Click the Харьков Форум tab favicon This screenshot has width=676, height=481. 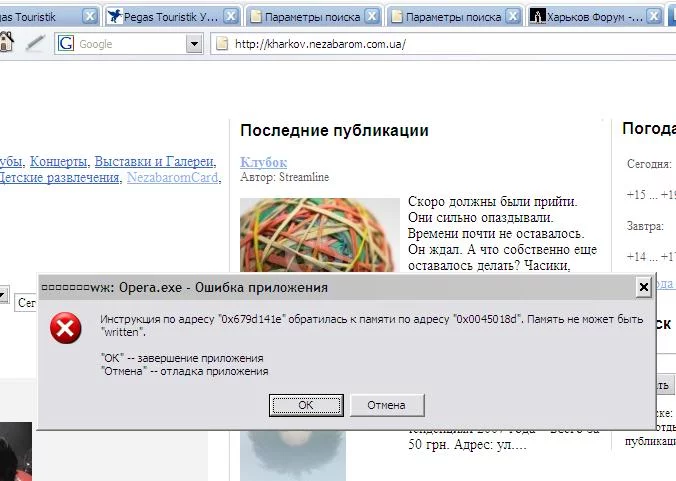point(538,16)
